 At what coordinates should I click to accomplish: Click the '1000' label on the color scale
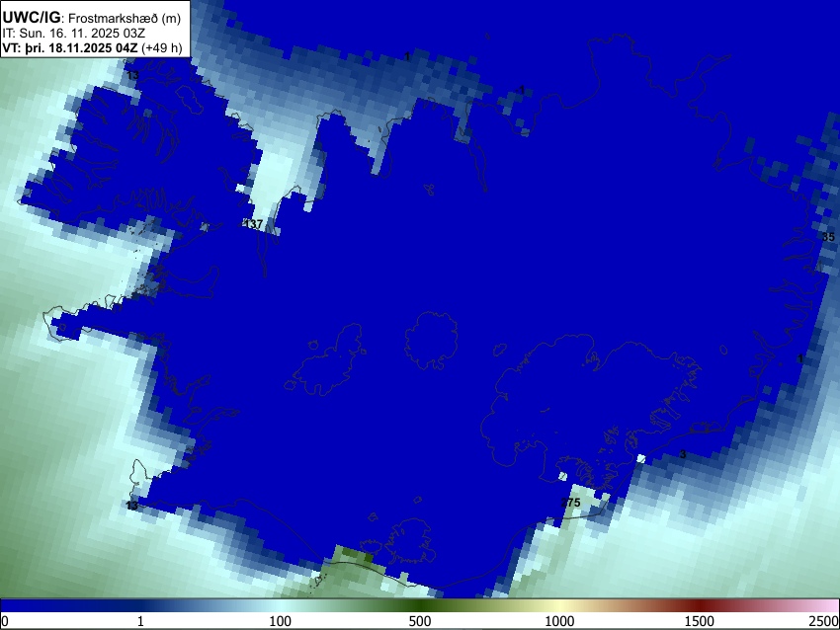tap(559, 621)
